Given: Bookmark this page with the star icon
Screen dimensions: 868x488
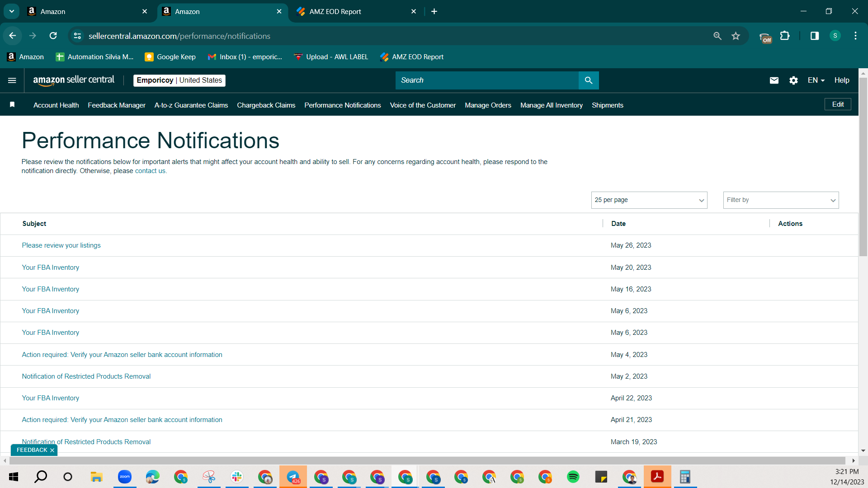Looking at the screenshot, I should [x=736, y=36].
